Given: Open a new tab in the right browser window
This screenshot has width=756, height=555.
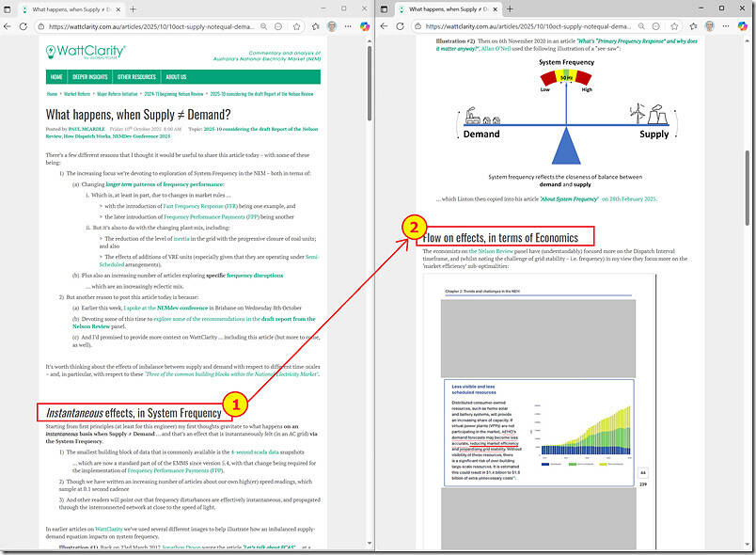Looking at the screenshot, I should 510,8.
